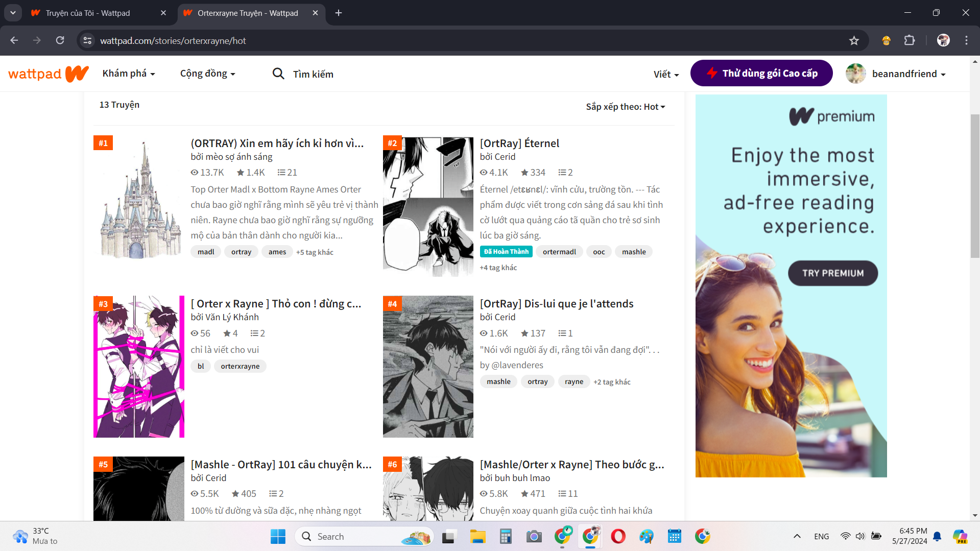Image resolution: width=980 pixels, height=551 pixels.
Task: Open the story [OrtRay] Éternel
Action: pos(519,143)
